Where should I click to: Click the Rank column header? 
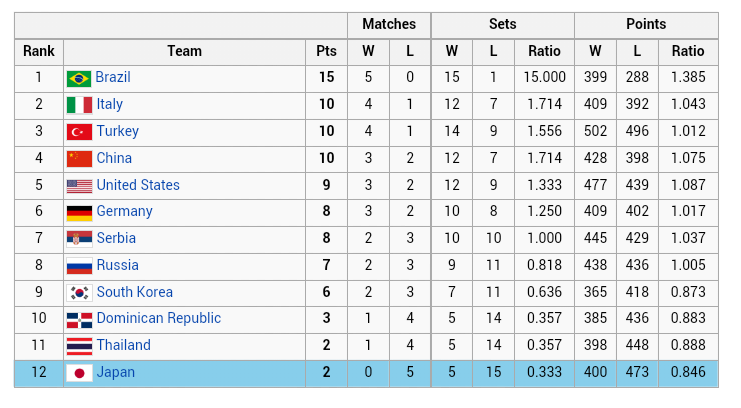39,51
